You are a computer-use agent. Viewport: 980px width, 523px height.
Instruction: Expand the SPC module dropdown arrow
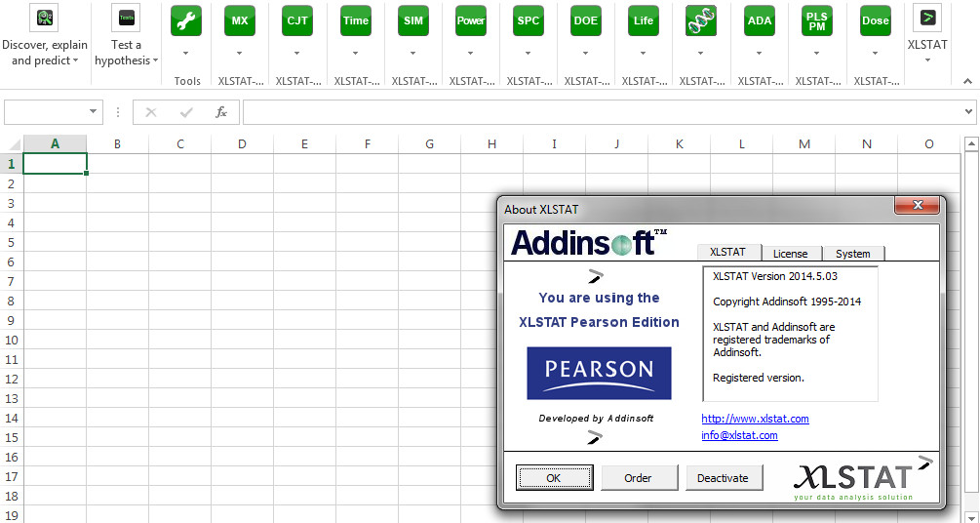(x=529, y=53)
